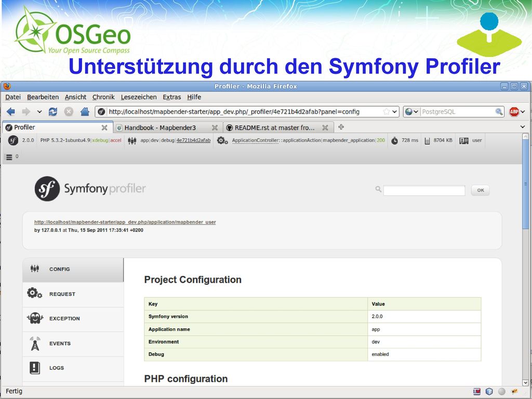Image resolution: width=532 pixels, height=399 pixels.
Task: Go back with the Firefox back arrow
Action: pyautogui.click(x=11, y=112)
